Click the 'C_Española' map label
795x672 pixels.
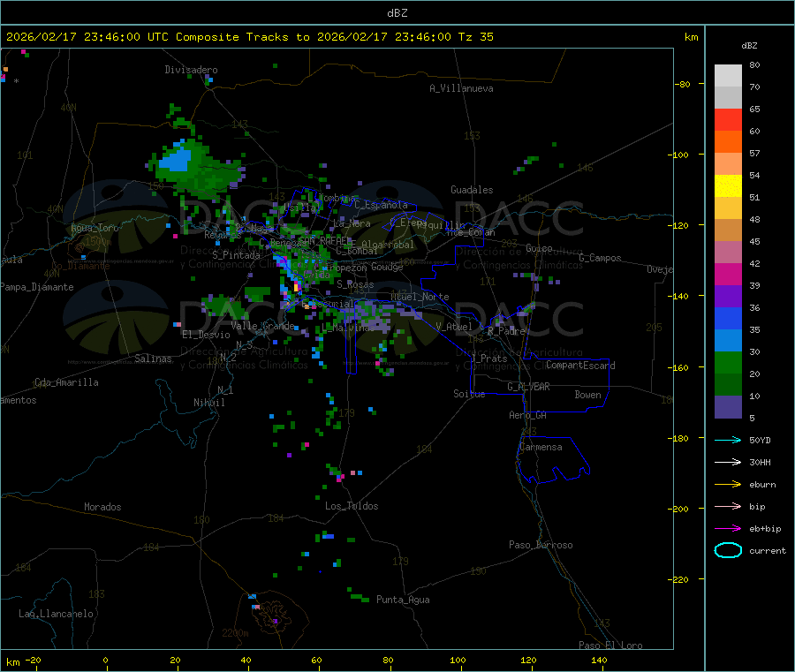[381, 205]
